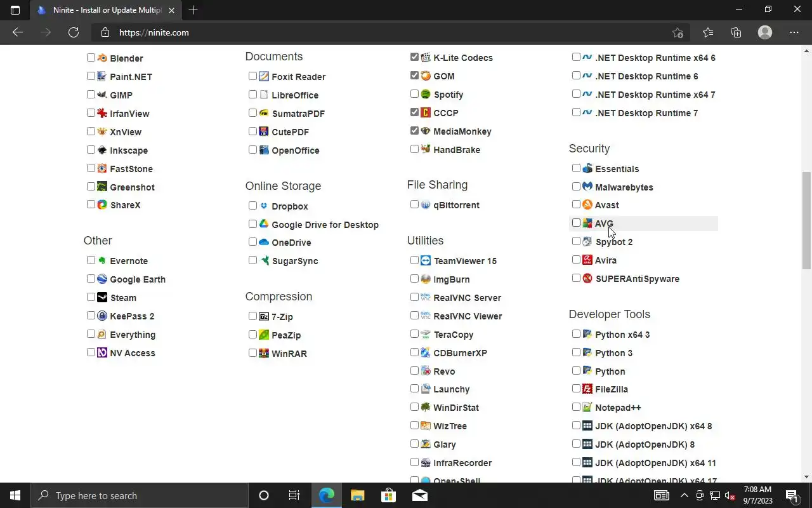Click the Paint.NET app icon
The width and height of the screenshot is (812, 508).
101,76
